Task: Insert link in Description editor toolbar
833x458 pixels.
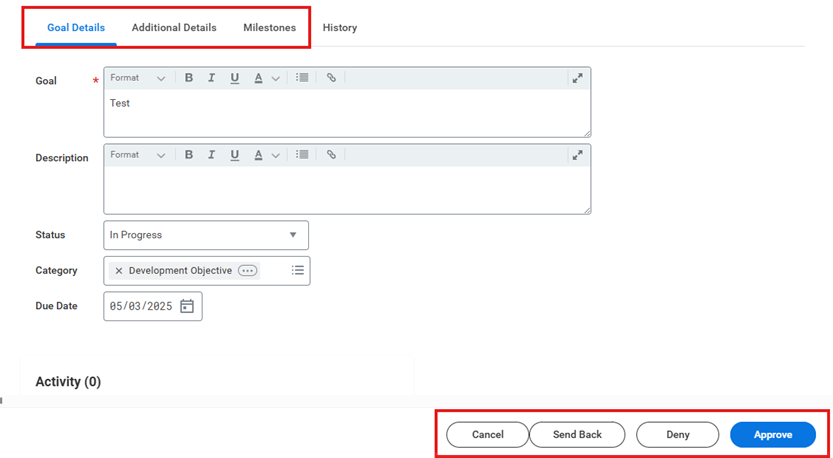Action: pos(331,155)
